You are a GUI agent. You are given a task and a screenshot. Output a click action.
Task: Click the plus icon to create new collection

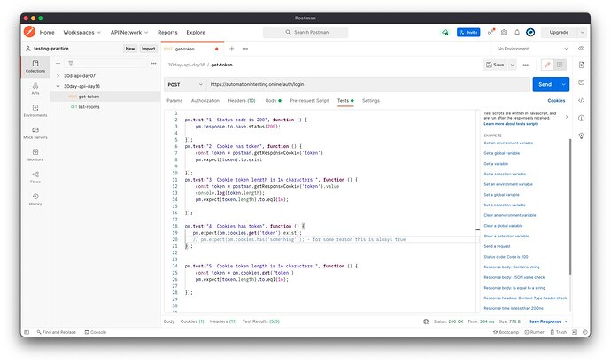(x=58, y=63)
